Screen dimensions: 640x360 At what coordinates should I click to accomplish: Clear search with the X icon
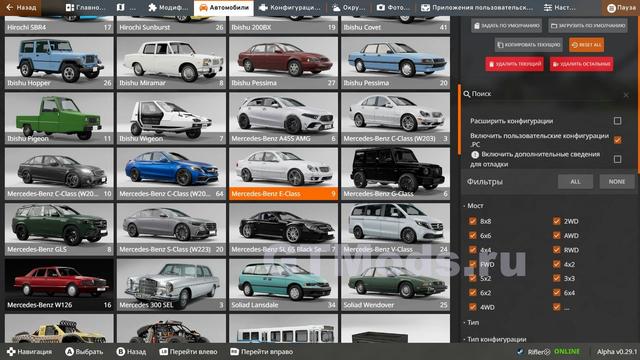point(626,95)
